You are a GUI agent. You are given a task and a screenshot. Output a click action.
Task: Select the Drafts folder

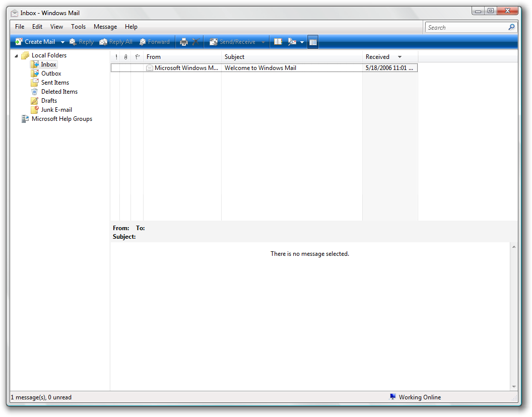click(49, 101)
